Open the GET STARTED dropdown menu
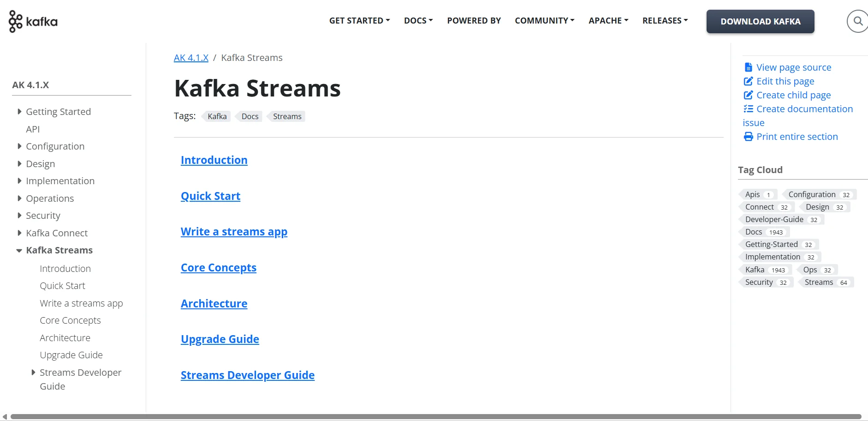 click(x=359, y=21)
